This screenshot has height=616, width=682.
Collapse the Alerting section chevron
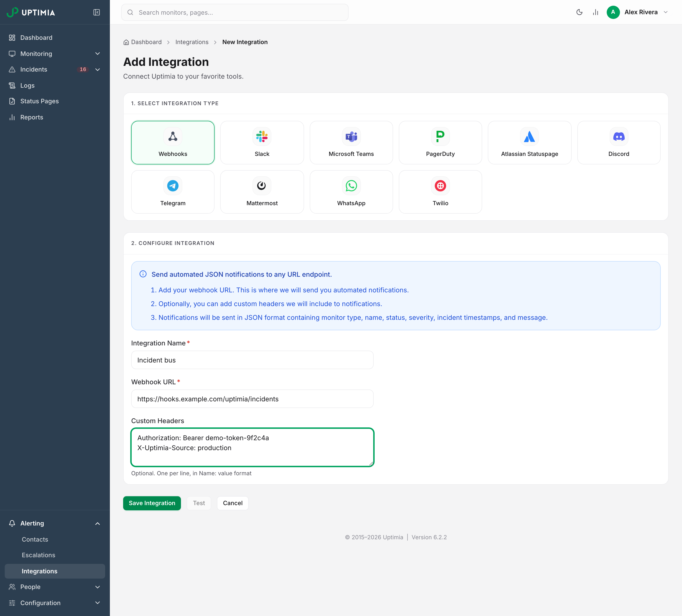click(97, 524)
